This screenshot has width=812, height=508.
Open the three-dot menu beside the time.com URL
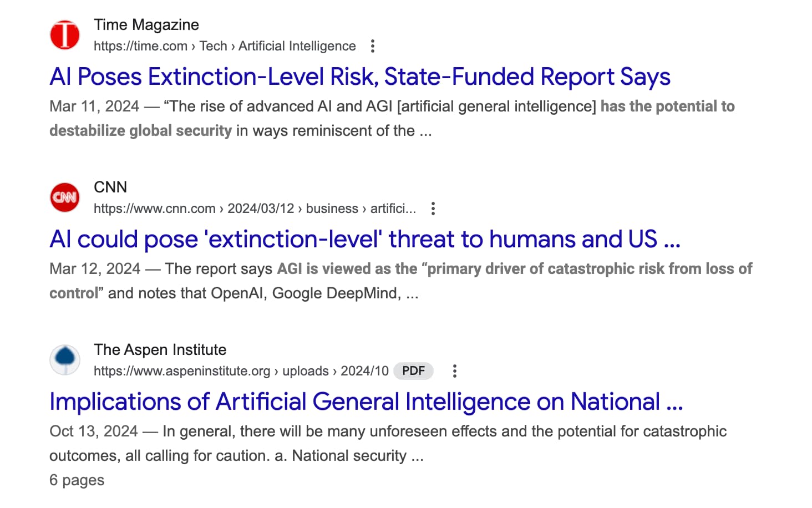click(x=373, y=46)
